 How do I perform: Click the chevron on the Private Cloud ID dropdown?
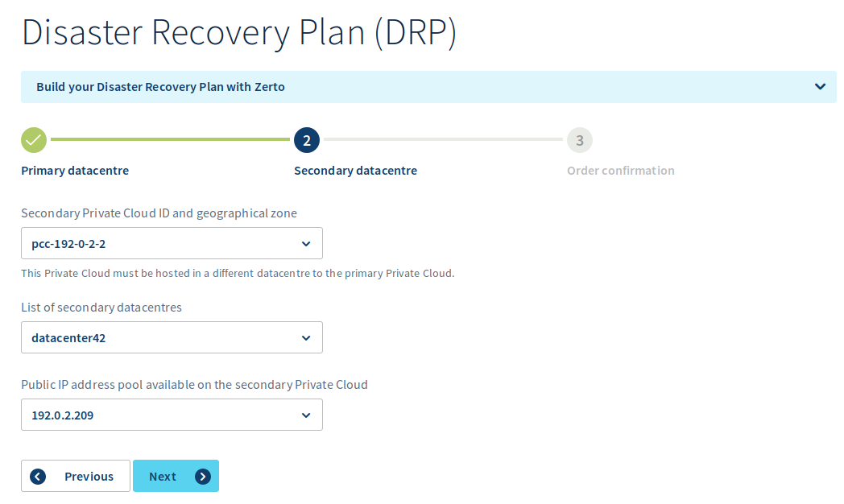(x=306, y=243)
